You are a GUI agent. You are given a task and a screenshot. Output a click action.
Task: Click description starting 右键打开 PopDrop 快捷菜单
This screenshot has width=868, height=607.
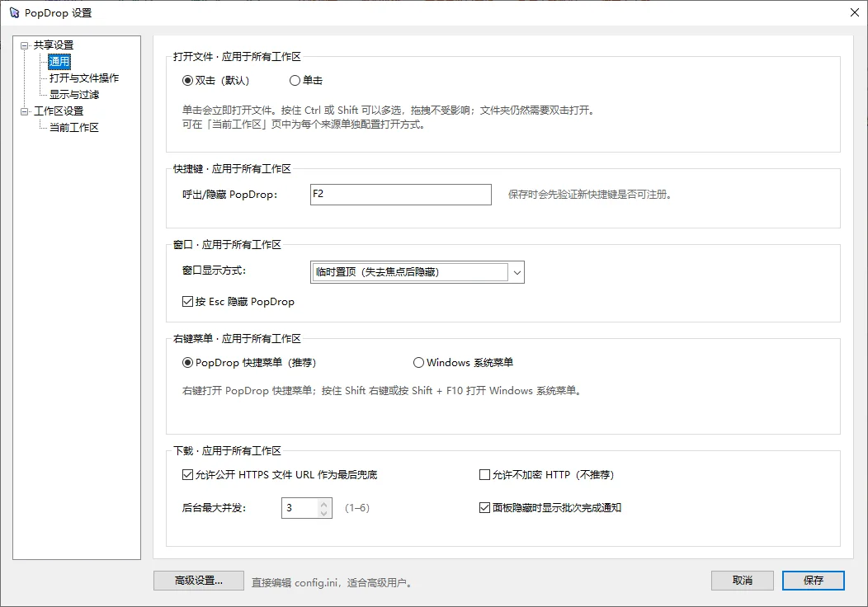coord(382,391)
